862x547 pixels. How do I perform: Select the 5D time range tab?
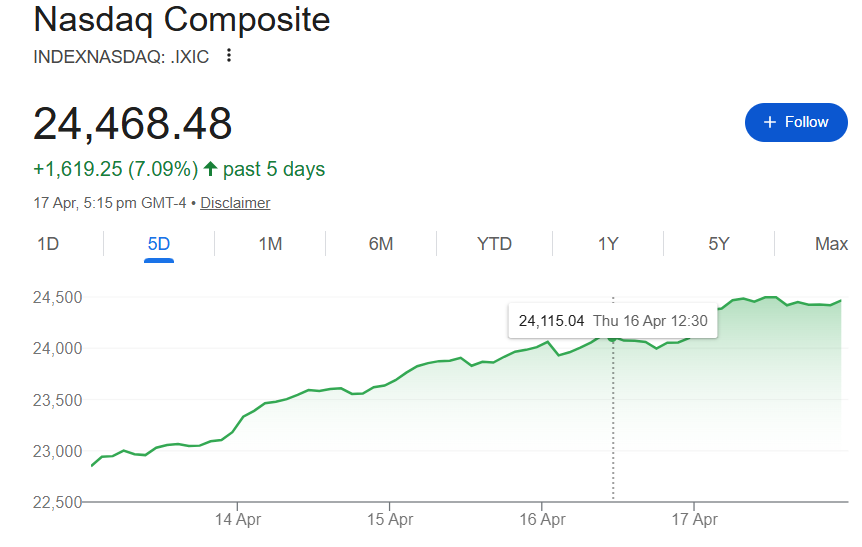coord(159,244)
